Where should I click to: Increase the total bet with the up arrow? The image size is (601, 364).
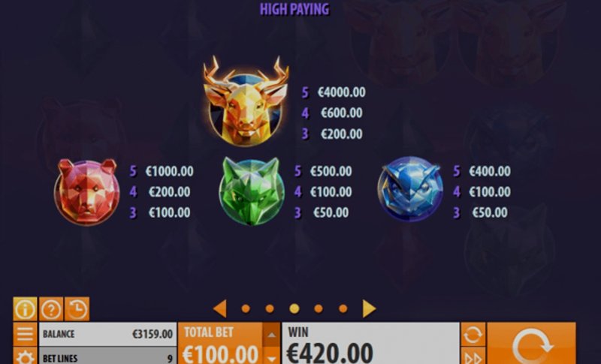click(271, 335)
